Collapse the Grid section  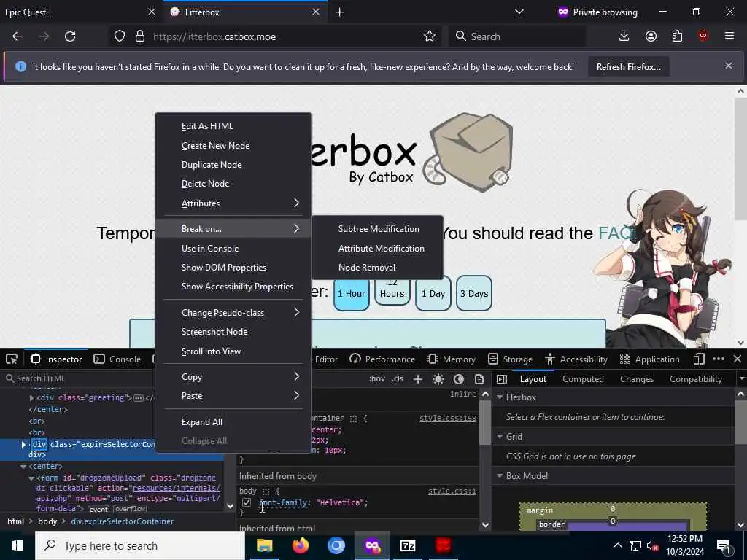(500, 437)
